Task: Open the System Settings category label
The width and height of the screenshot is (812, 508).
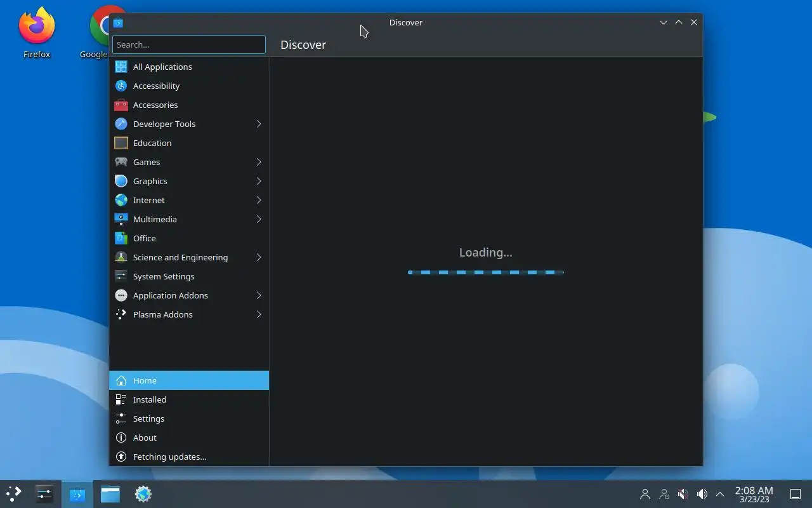Action: point(164,276)
